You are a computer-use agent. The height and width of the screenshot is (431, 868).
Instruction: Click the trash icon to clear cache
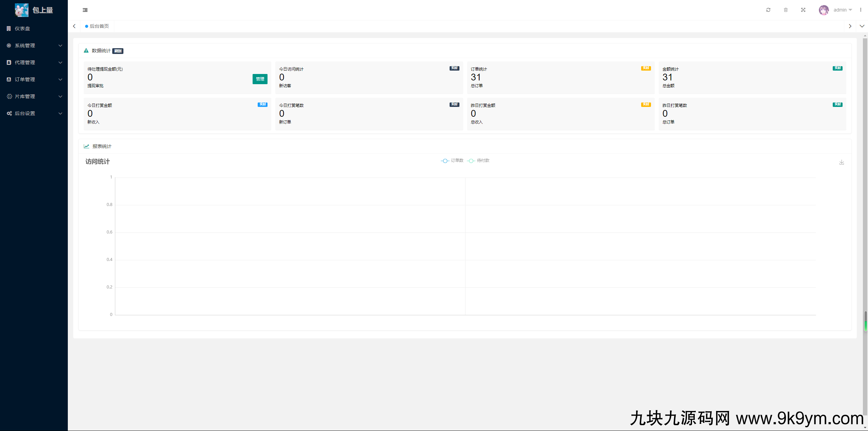786,10
